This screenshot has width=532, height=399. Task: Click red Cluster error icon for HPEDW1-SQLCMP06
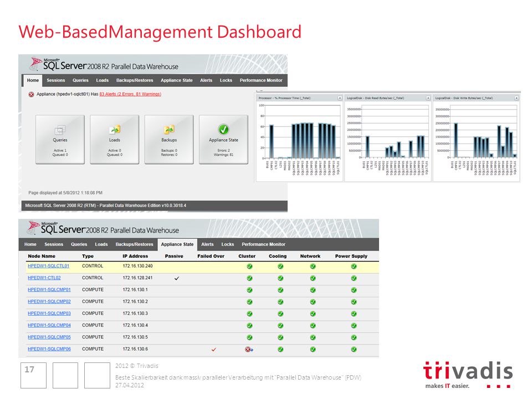point(249,350)
